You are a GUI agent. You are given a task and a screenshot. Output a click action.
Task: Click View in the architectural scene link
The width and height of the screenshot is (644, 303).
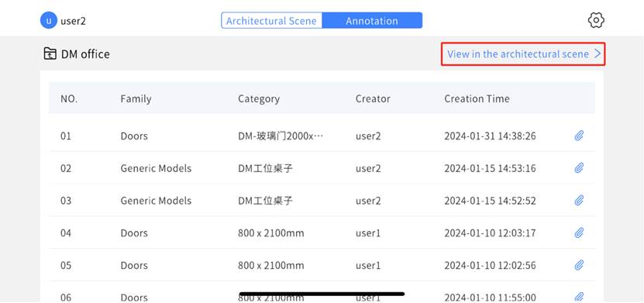click(524, 53)
